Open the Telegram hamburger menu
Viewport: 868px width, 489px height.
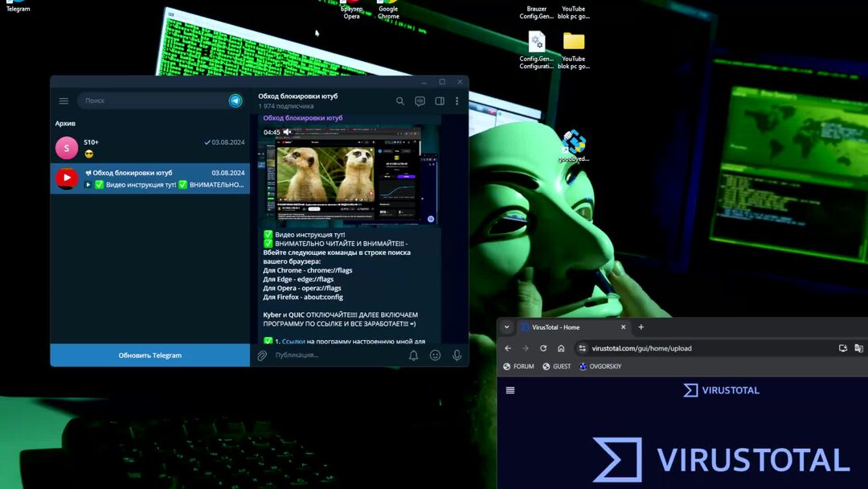[x=63, y=101]
